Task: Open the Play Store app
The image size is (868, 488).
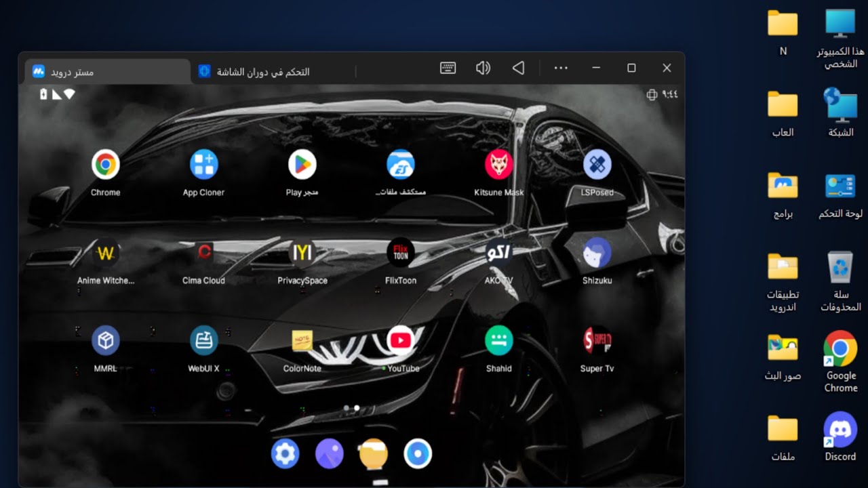Action: coord(302,165)
